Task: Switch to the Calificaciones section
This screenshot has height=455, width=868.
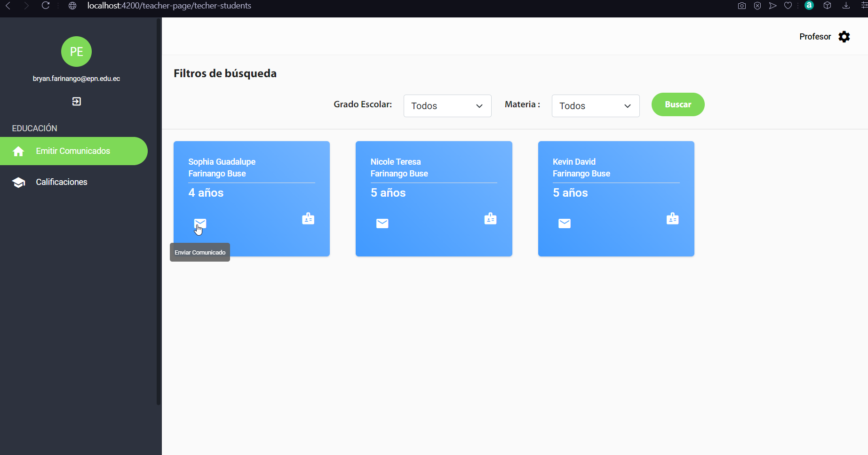Action: [x=61, y=182]
